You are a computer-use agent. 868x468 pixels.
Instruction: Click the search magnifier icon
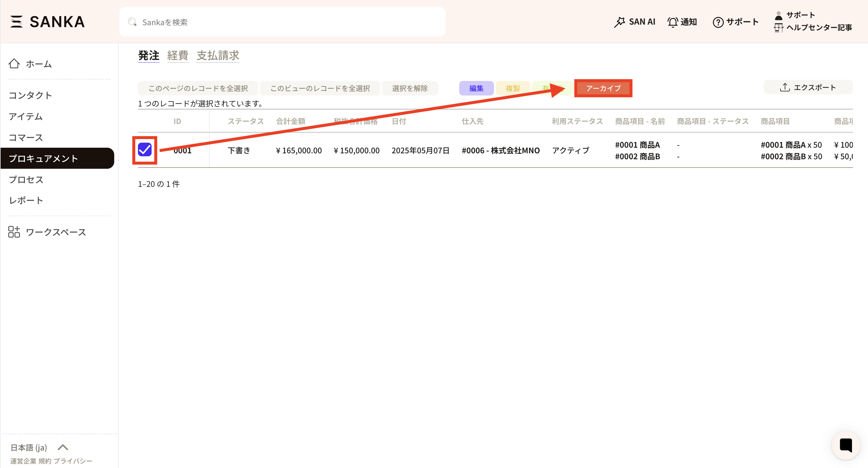pyautogui.click(x=132, y=22)
